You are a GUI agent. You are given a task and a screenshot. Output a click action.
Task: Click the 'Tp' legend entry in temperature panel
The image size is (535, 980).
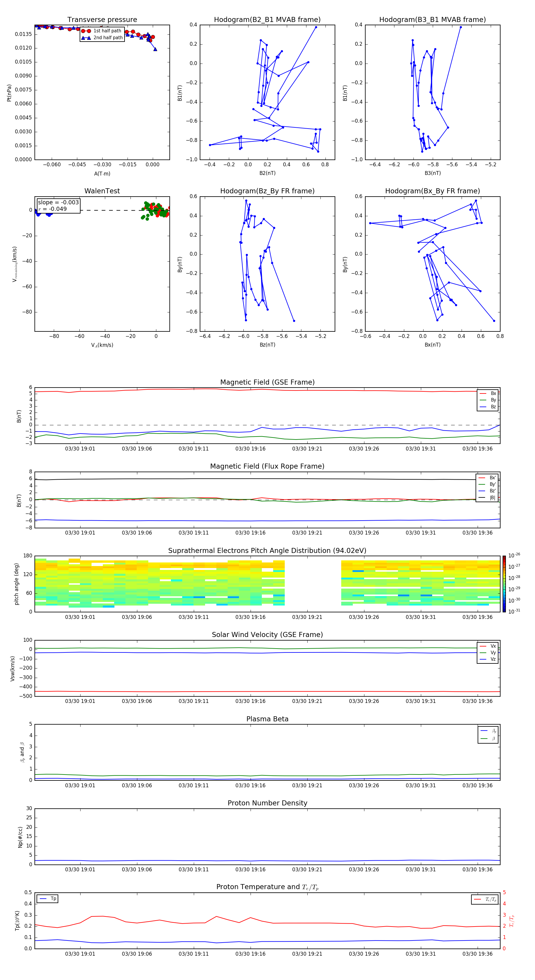[x=48, y=899]
